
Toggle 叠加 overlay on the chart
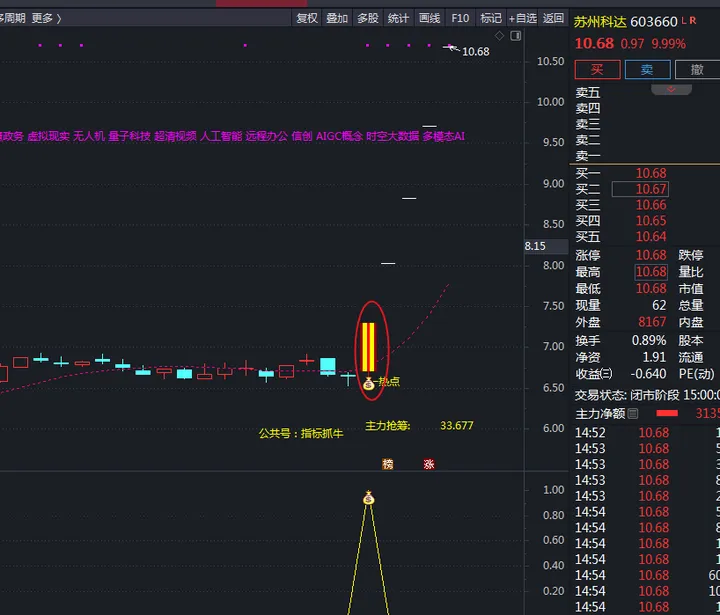pyautogui.click(x=337, y=18)
